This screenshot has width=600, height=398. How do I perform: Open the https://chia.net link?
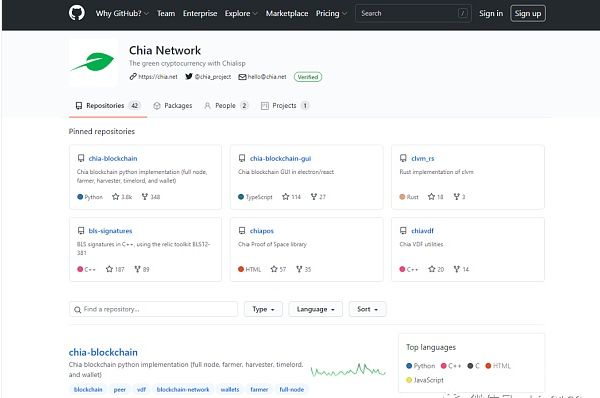pyautogui.click(x=158, y=77)
